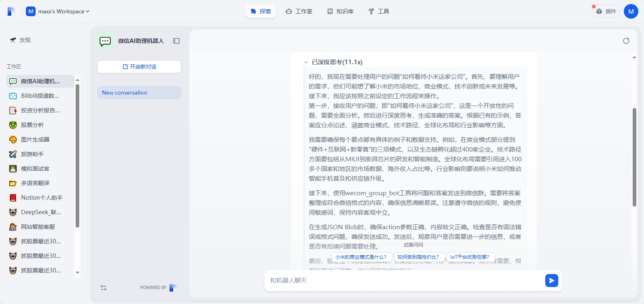Click the chat area vertical scrollbar thumb
644x304 pixels.
pyautogui.click(x=634, y=157)
